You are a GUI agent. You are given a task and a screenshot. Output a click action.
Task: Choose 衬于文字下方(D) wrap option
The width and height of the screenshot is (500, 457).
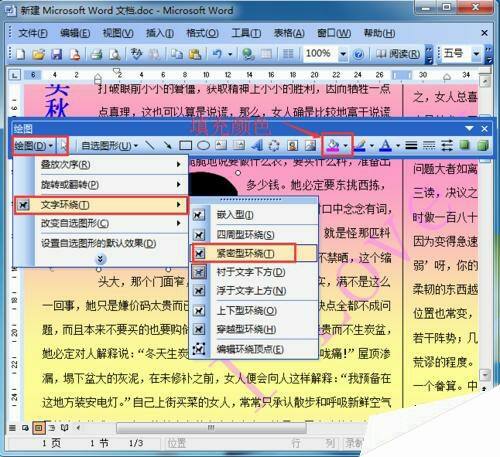click(254, 272)
